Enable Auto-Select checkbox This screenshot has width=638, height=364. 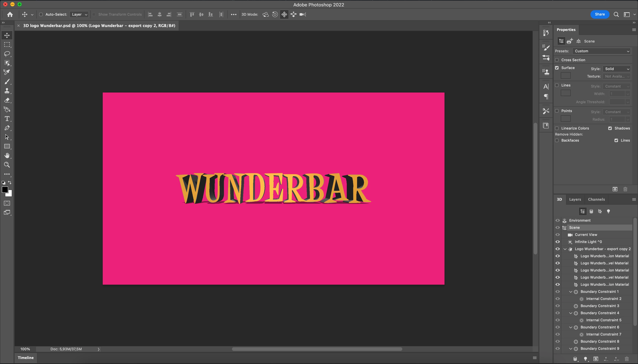pyautogui.click(x=41, y=15)
